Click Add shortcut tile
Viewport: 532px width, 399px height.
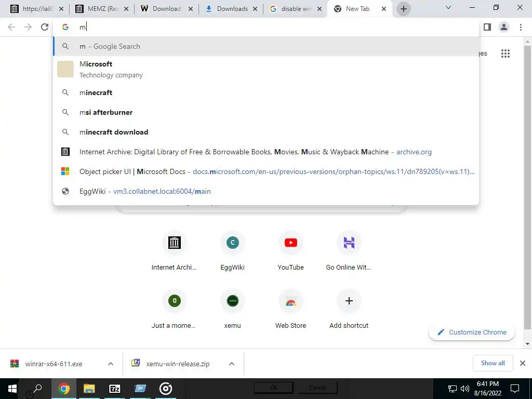click(349, 310)
